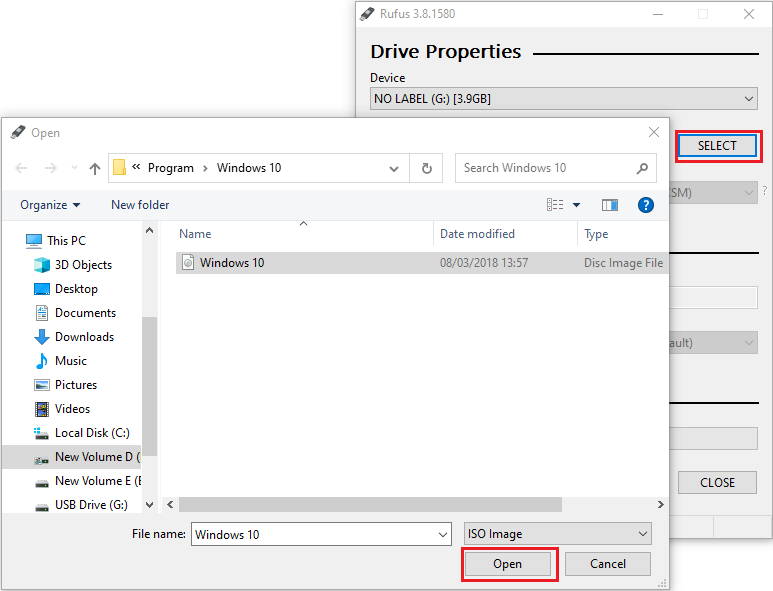Image resolution: width=773 pixels, height=591 pixels.
Task: Click the navigation pane vertical scrollbar thumb
Action: (149, 386)
